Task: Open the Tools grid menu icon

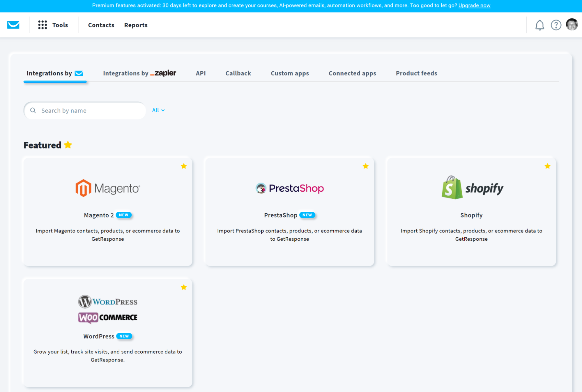Action: (x=43, y=25)
